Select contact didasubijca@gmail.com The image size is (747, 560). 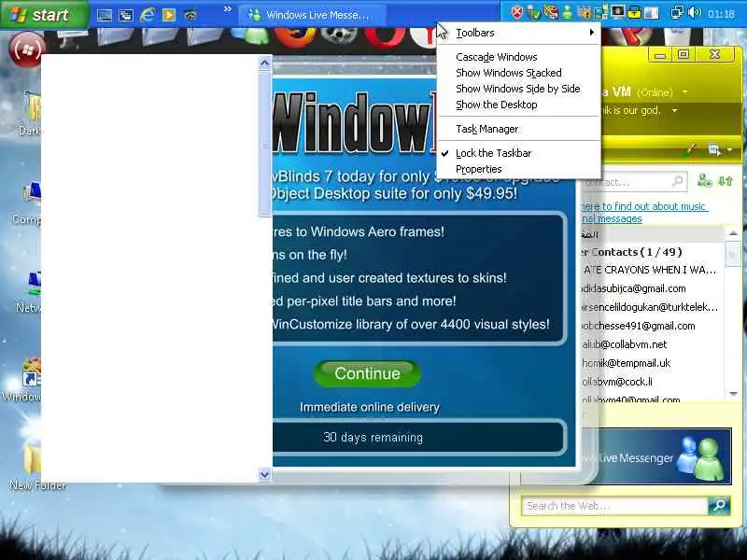pyautogui.click(x=634, y=288)
